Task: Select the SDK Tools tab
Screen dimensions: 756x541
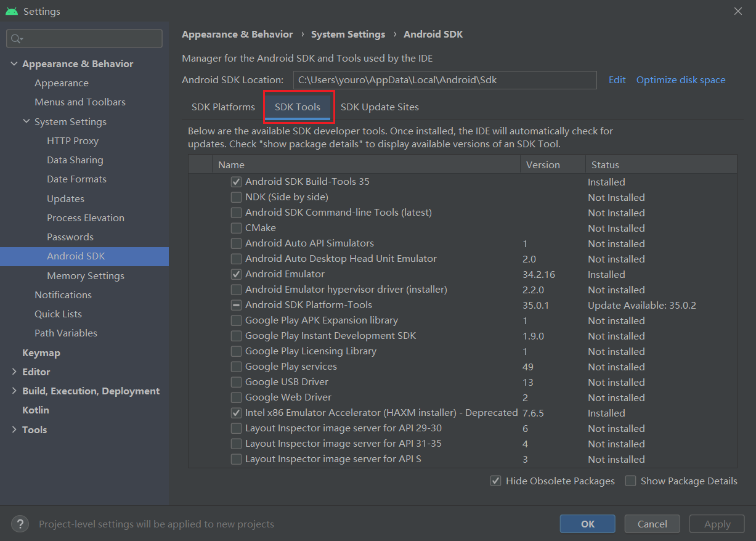Action: (x=298, y=107)
